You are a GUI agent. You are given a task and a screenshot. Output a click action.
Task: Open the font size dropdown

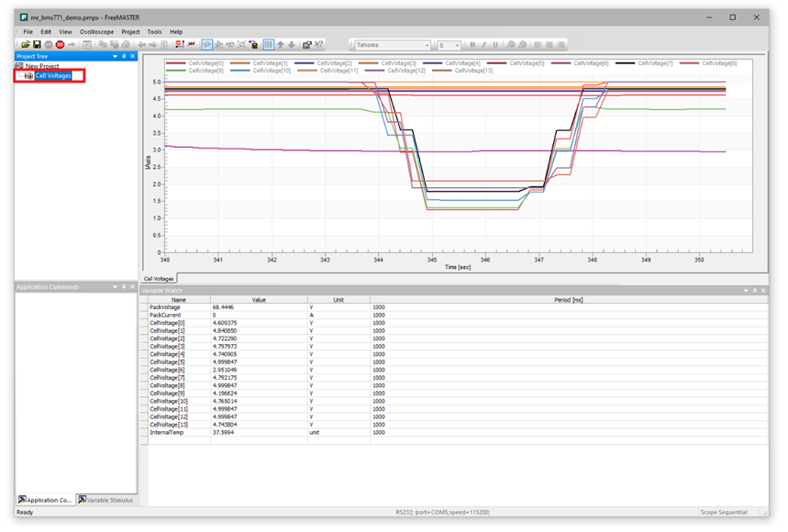(458, 45)
